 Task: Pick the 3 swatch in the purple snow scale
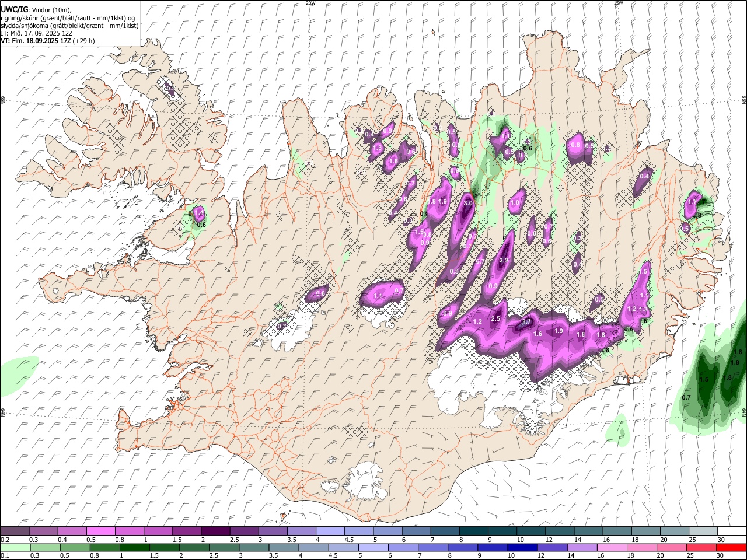pos(272,531)
